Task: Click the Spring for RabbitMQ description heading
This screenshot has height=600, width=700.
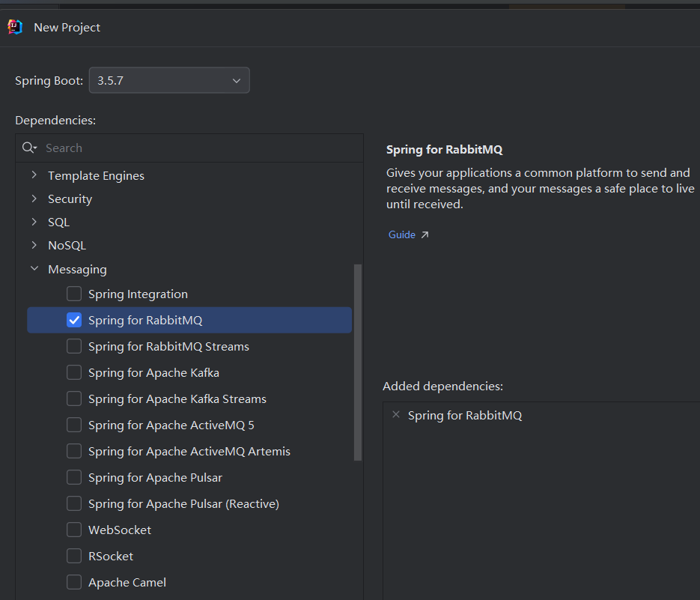Action: click(444, 149)
